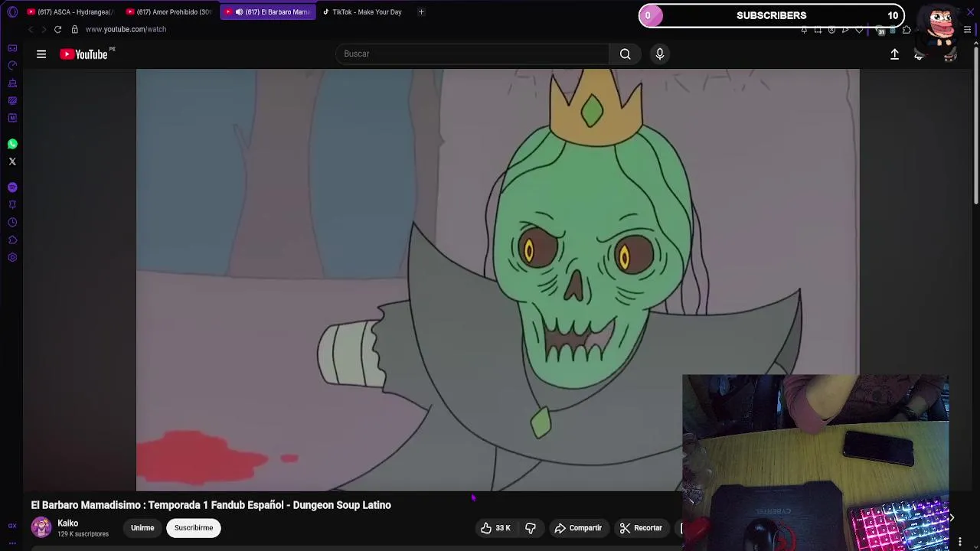Open GX Corner gamepad sidebar icon
The image size is (980, 551).
point(12,48)
